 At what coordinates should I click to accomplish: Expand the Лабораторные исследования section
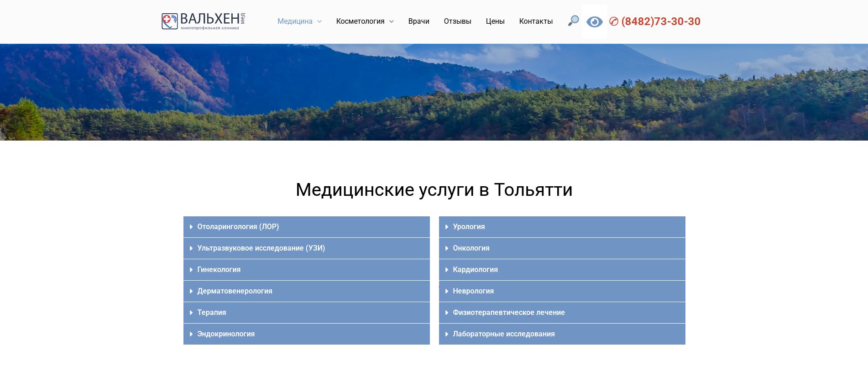point(562,334)
